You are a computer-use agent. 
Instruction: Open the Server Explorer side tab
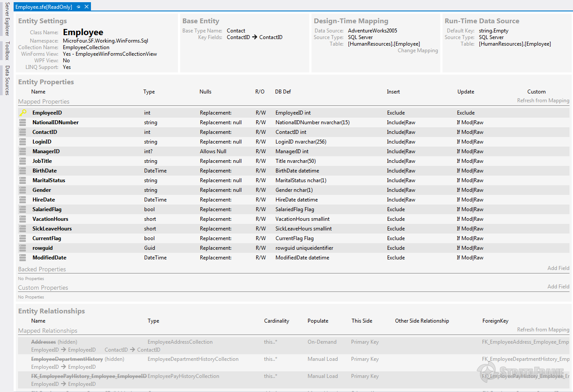(x=7, y=18)
